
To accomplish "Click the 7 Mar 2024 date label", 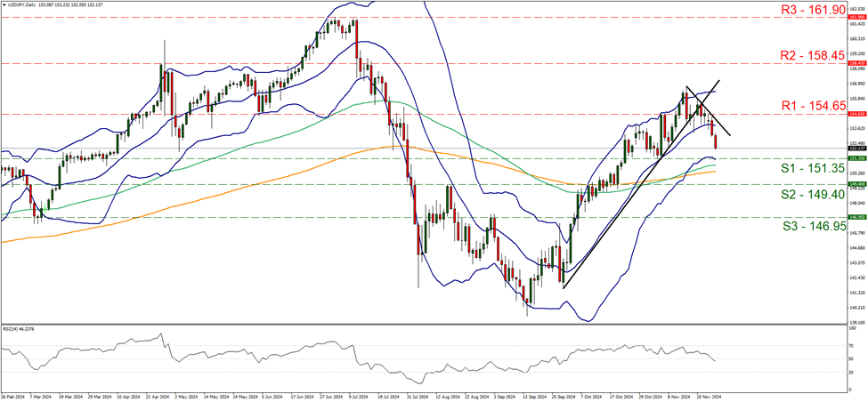I will [39, 397].
